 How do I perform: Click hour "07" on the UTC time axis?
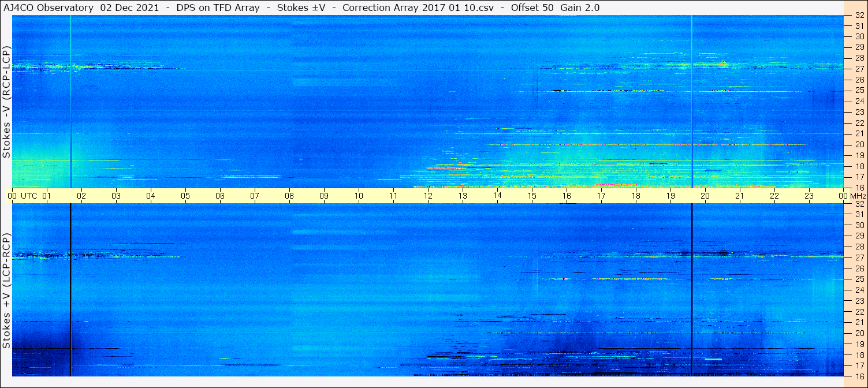[x=255, y=196]
